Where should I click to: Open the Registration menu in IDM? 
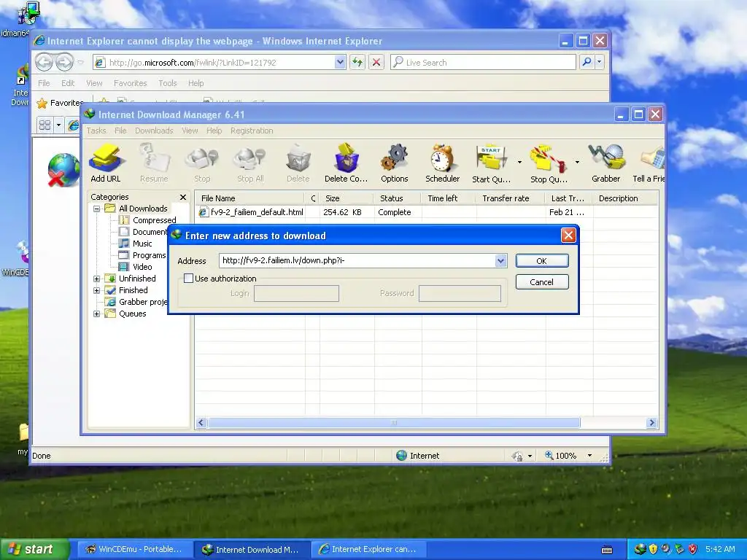(x=252, y=131)
